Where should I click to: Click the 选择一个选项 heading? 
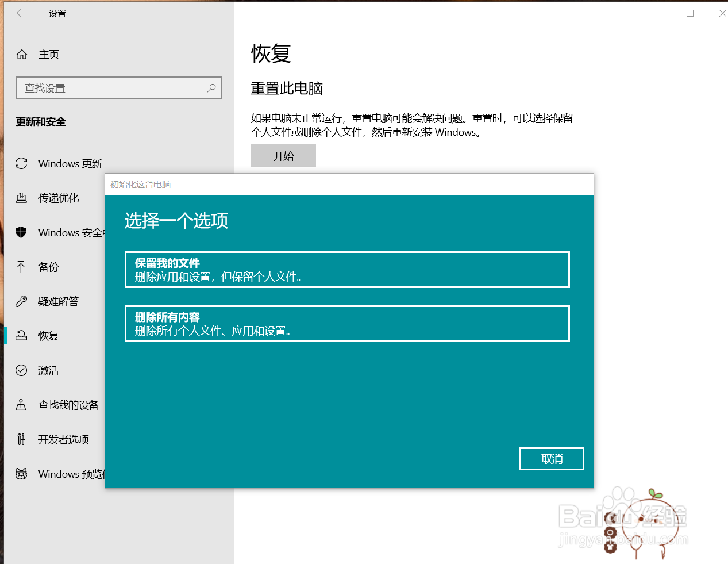(176, 221)
